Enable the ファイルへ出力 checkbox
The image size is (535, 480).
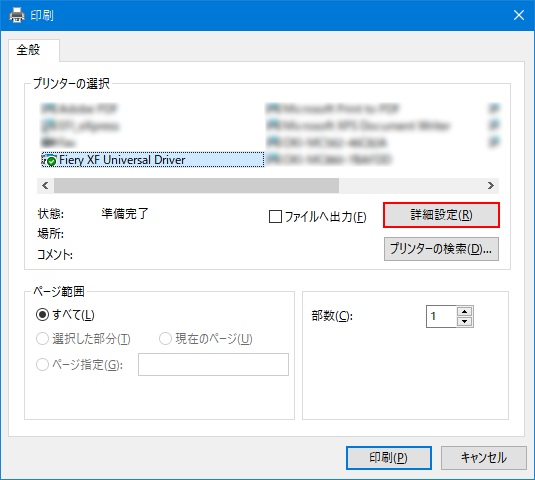coord(275,217)
